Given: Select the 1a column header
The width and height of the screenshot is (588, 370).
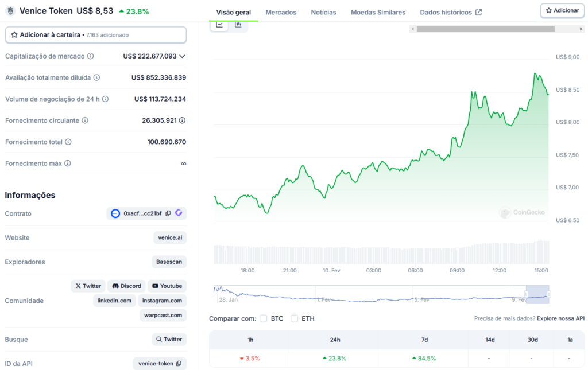Looking at the screenshot, I should (x=570, y=340).
